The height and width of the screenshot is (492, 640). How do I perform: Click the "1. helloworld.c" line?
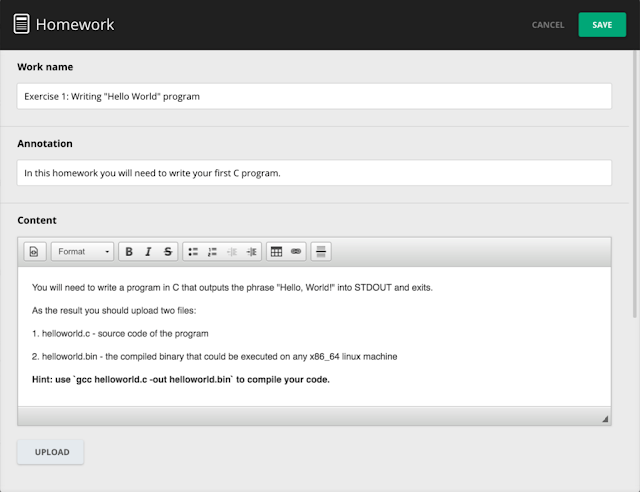click(120, 334)
